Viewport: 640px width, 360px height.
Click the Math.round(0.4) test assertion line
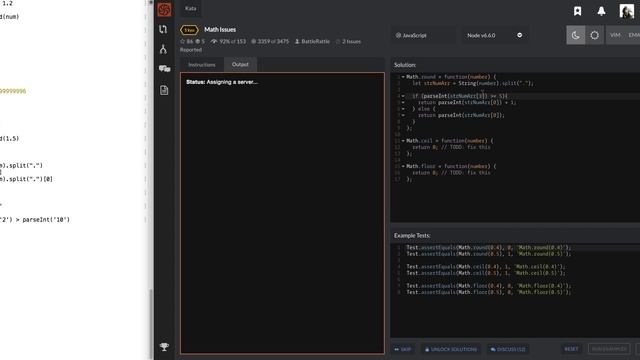(x=489, y=247)
